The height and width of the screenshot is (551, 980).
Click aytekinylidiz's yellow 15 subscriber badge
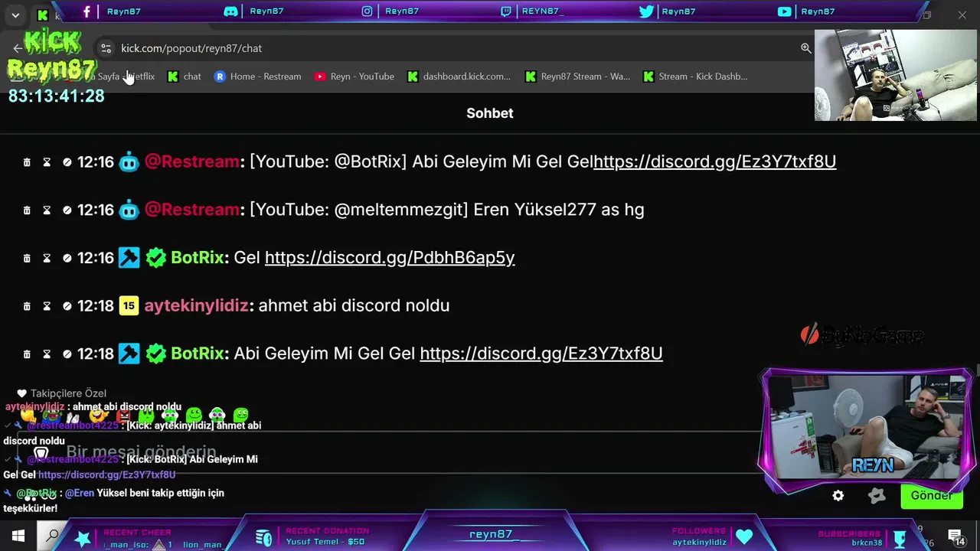point(129,306)
